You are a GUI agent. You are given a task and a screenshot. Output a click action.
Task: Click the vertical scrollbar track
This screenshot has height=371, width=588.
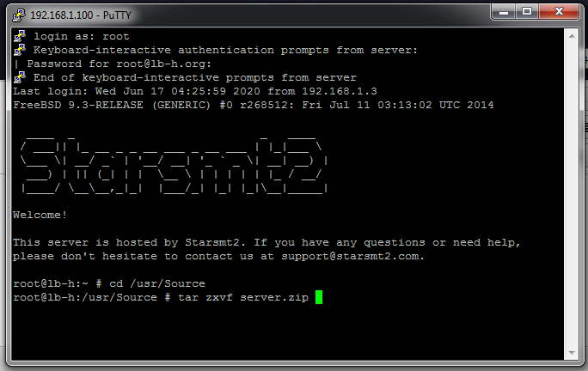coord(572,194)
